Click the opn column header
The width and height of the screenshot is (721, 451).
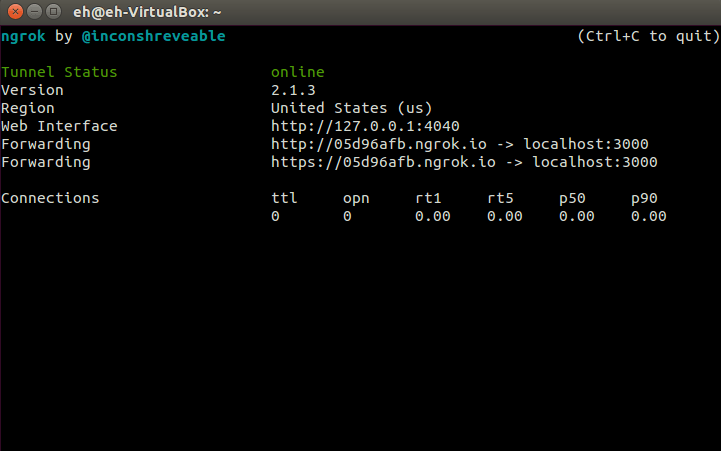[x=356, y=198]
